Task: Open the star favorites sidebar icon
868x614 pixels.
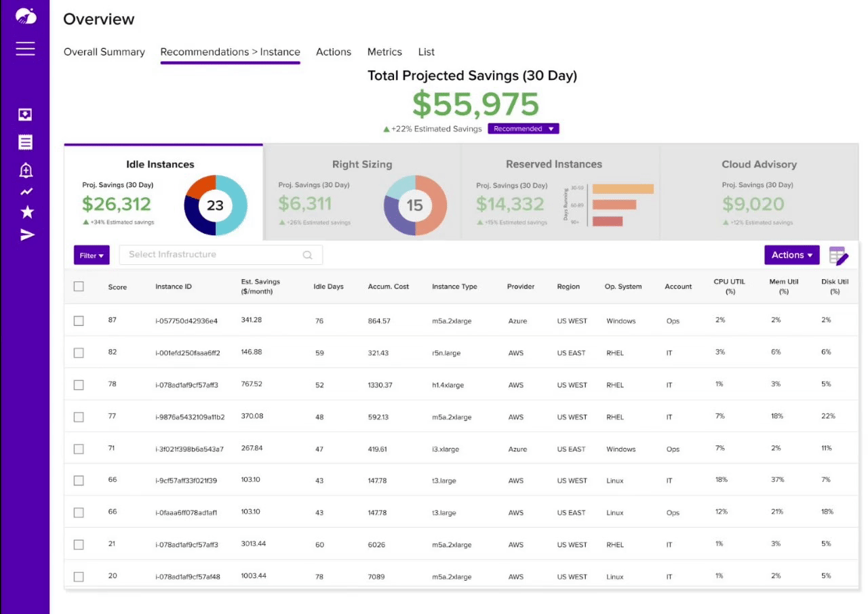Action: pyautogui.click(x=26, y=212)
